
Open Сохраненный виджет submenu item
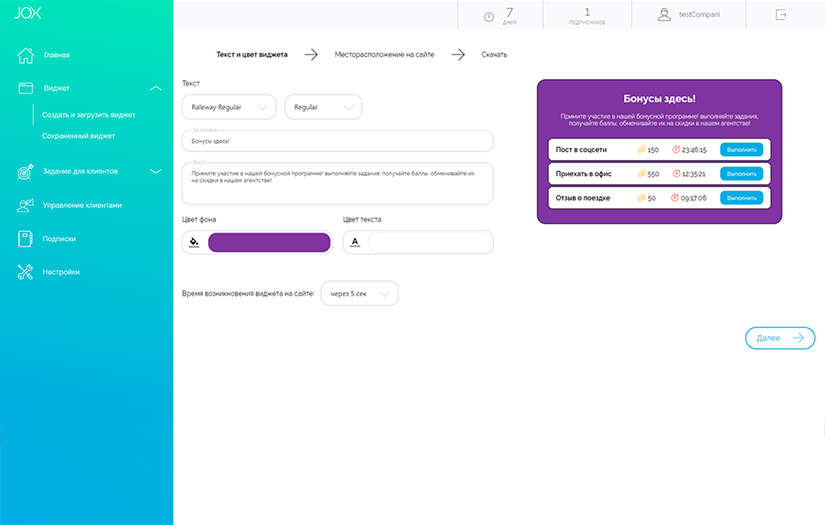[78, 136]
